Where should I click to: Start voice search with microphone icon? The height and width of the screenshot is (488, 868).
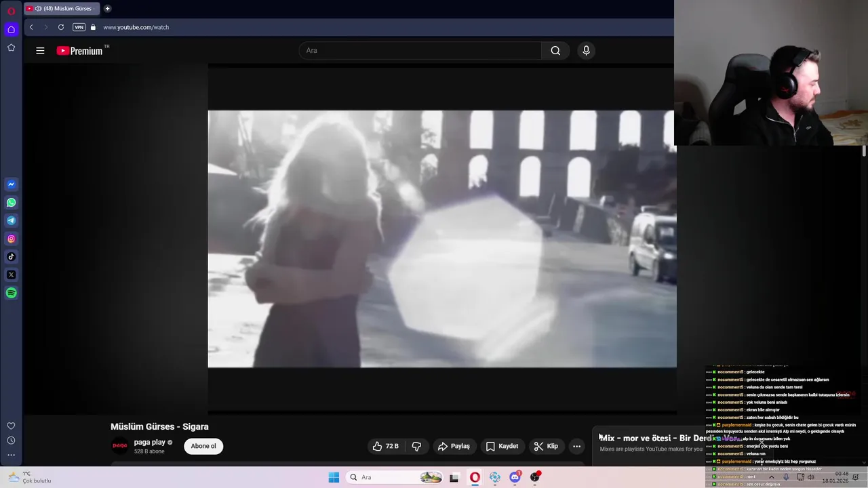[586, 50]
